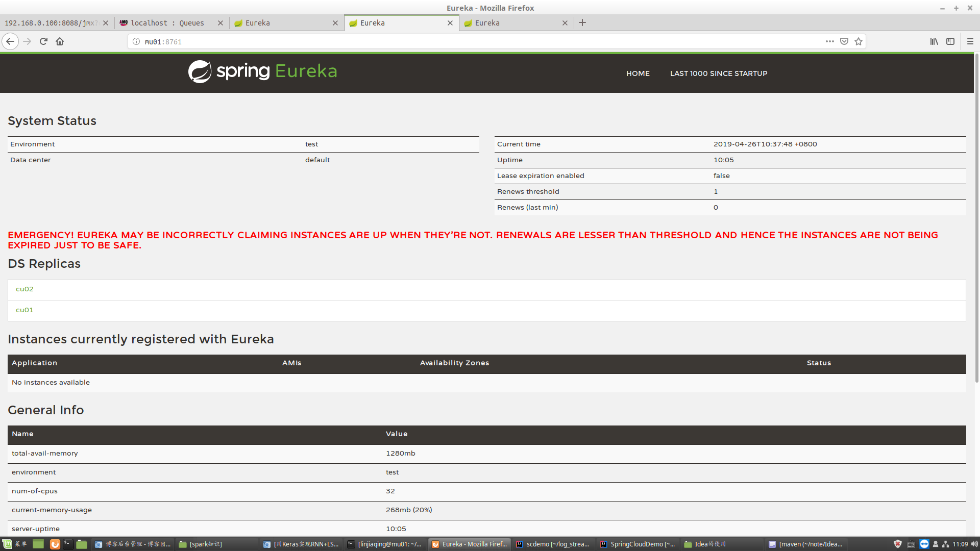980x551 pixels.
Task: Click the taskbar clock 11:09
Action: [x=960, y=544]
